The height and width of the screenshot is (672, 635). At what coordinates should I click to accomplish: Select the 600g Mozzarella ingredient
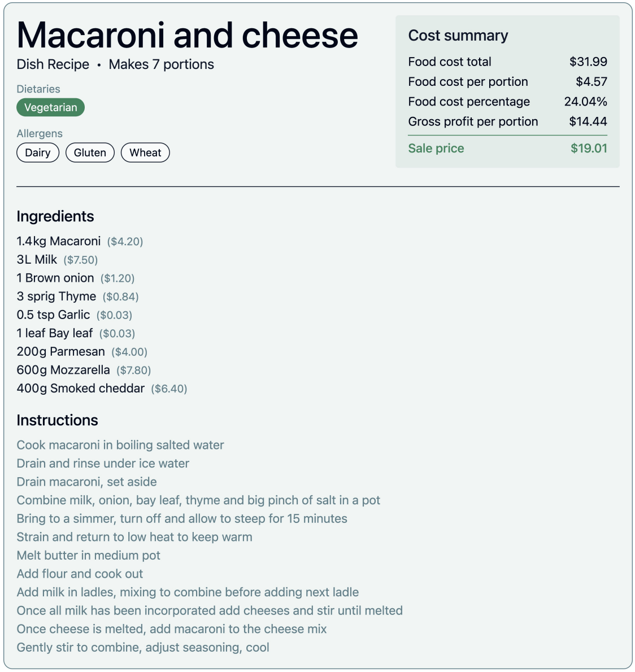63,370
